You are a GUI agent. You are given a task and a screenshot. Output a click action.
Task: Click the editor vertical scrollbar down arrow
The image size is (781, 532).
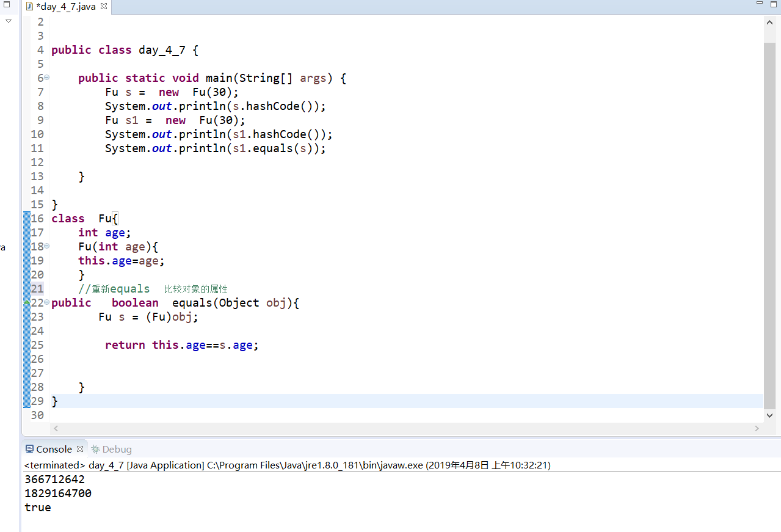(769, 415)
